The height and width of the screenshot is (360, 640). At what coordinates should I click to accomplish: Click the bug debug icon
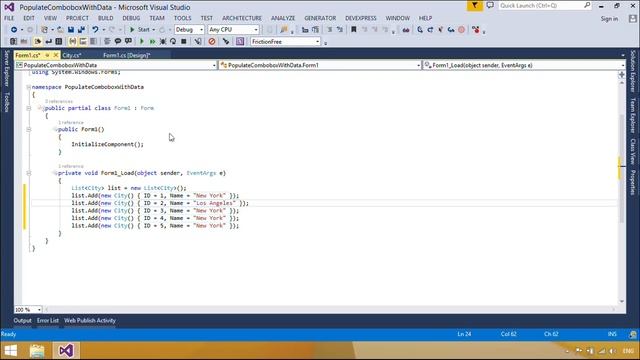point(163,42)
